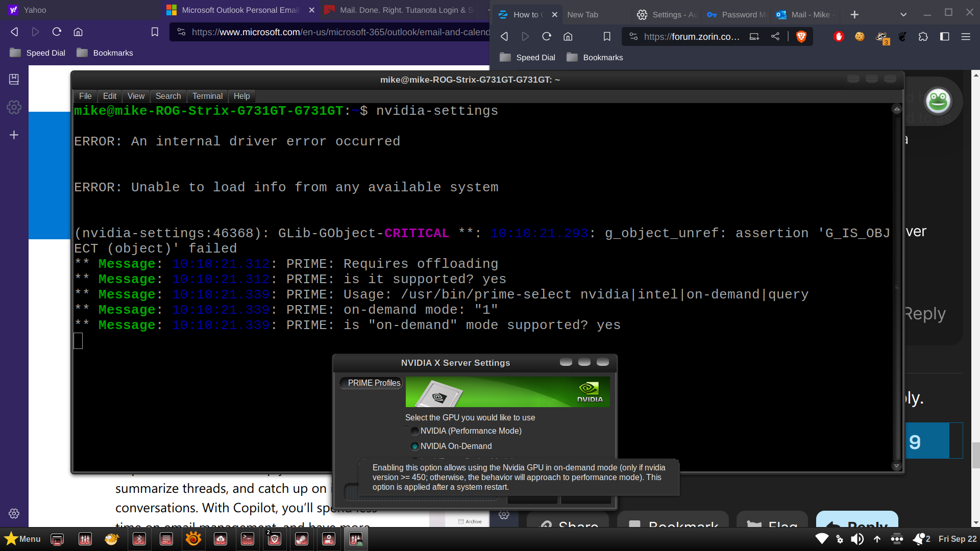Open Wi-Fi network indicator in tray

[822, 539]
